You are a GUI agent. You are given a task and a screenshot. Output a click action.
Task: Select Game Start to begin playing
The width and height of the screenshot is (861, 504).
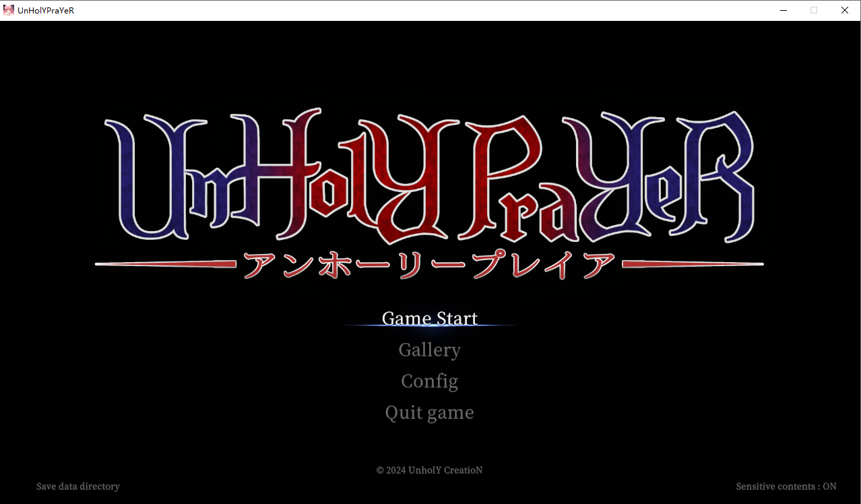point(429,318)
